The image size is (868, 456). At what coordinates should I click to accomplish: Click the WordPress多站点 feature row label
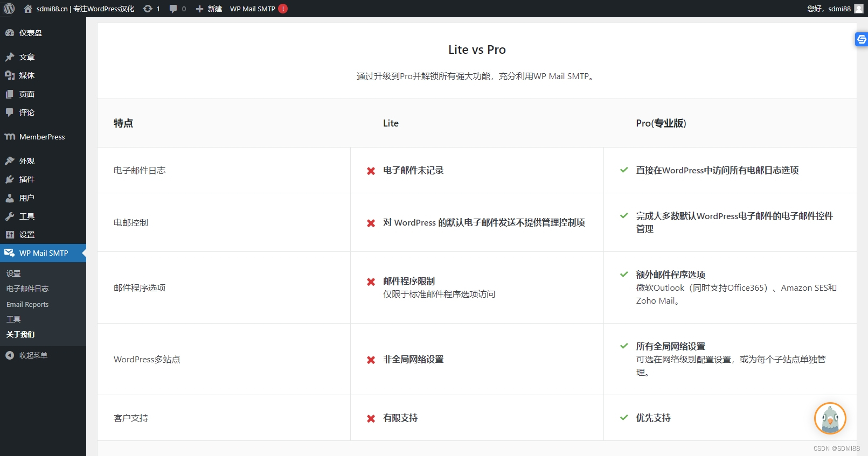click(x=147, y=359)
